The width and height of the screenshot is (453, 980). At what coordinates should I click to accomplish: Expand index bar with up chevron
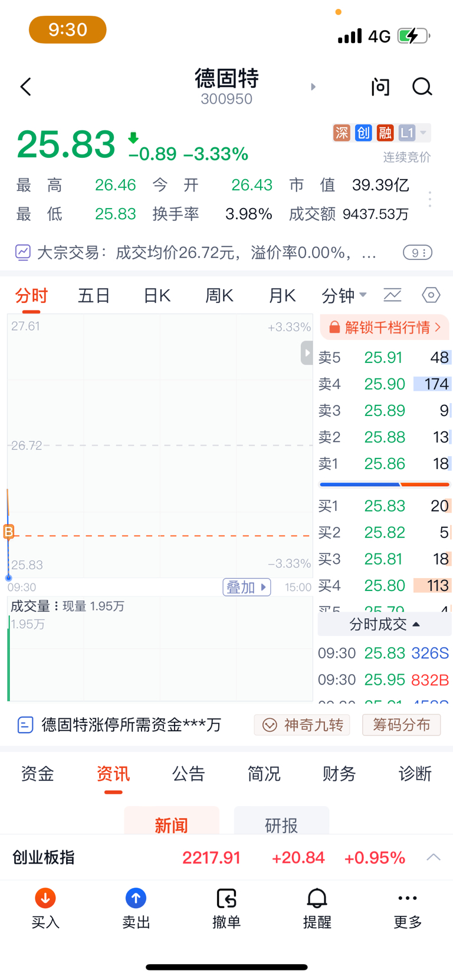tap(434, 857)
